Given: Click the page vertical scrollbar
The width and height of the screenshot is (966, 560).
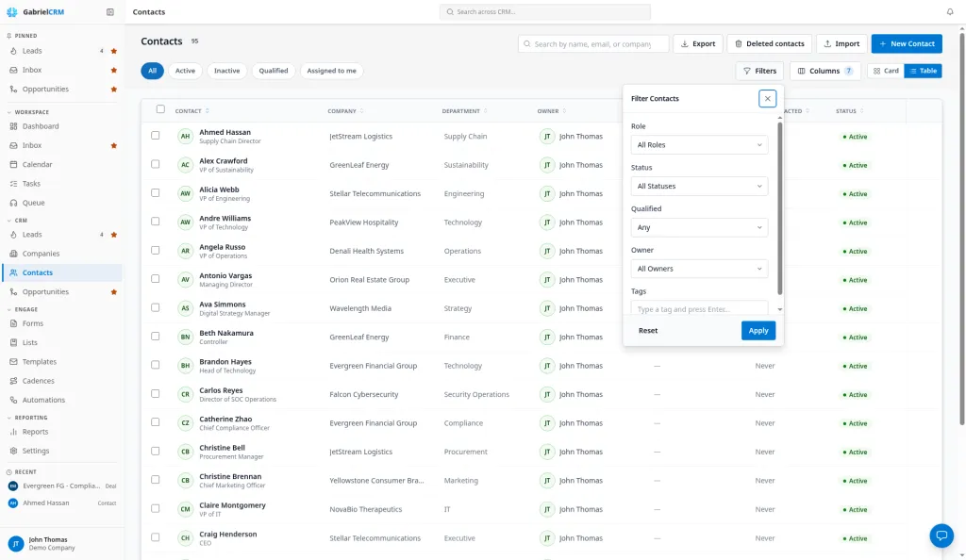Looking at the screenshot, I should pyautogui.click(x=961, y=228).
